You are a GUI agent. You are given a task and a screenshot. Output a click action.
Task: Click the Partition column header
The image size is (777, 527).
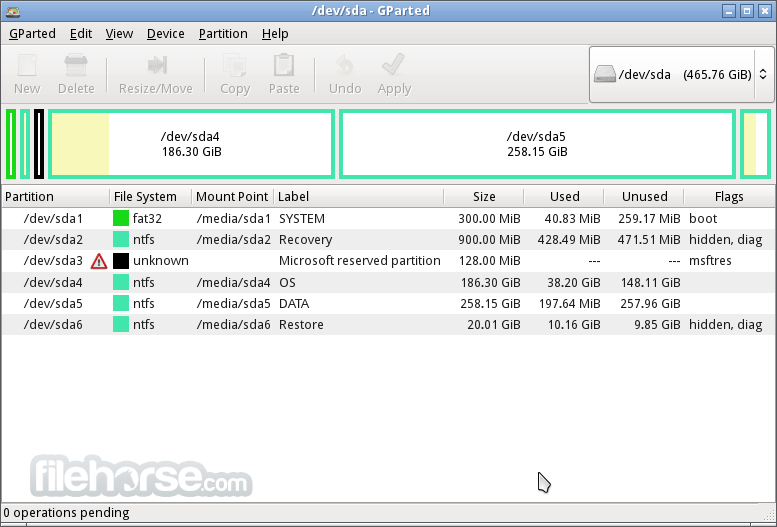click(56, 196)
